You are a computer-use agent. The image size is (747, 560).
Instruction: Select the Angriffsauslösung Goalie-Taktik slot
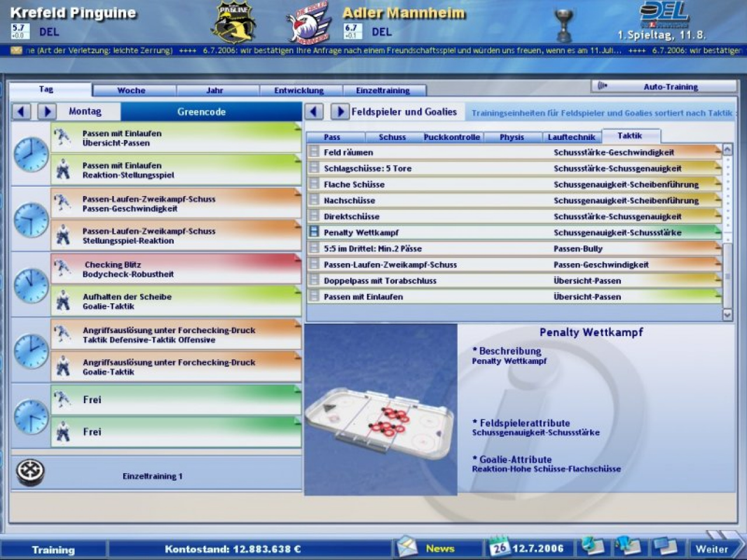click(176, 367)
